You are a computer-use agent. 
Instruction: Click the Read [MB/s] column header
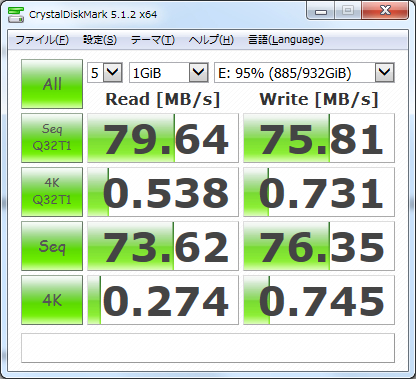pyautogui.click(x=163, y=99)
